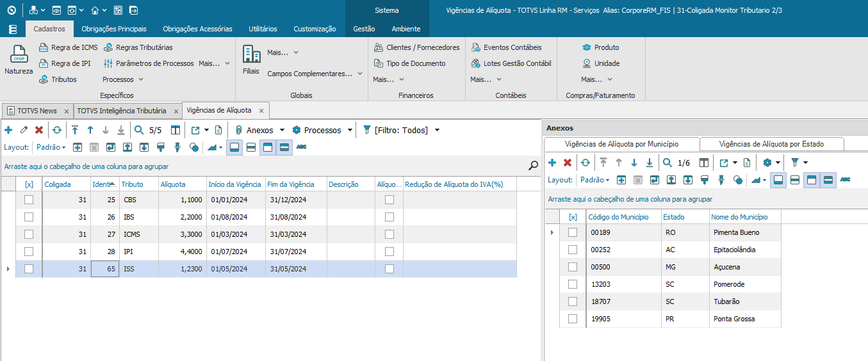Select the Epitaciolândia municipality cell
Image resolution: width=868 pixels, height=361 pixels.
coord(745,250)
